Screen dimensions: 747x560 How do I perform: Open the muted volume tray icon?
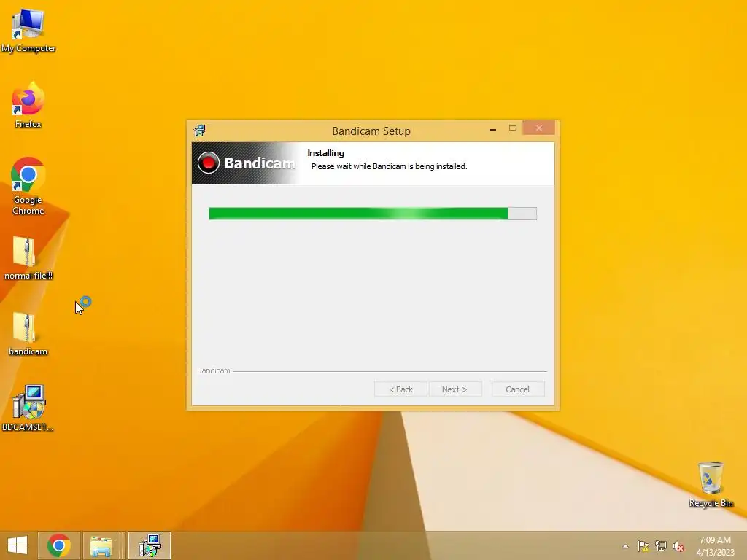[x=678, y=546]
